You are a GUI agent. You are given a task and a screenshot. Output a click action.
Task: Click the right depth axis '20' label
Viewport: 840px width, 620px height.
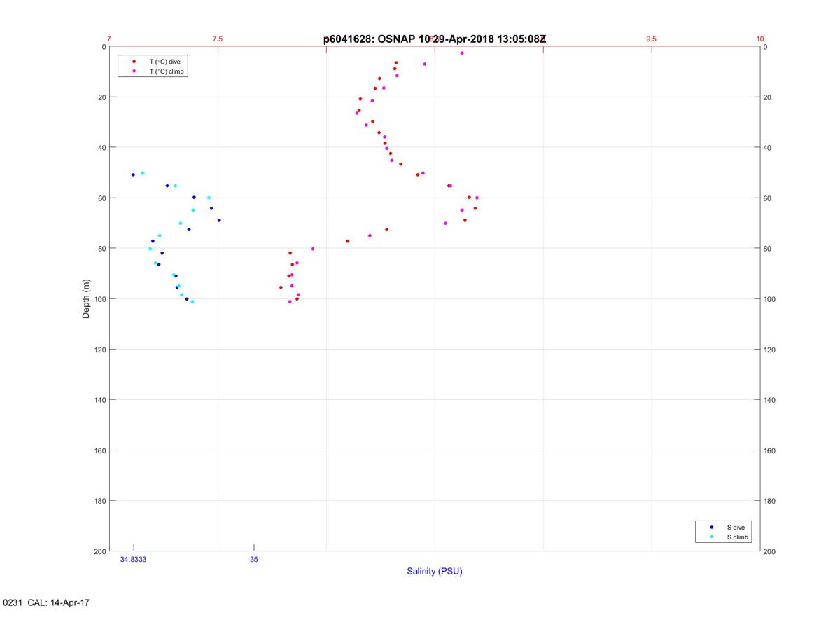pos(767,97)
